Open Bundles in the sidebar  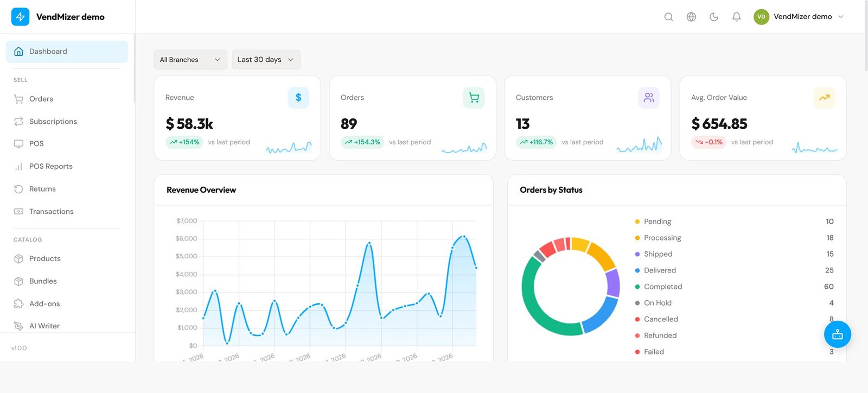67,281
